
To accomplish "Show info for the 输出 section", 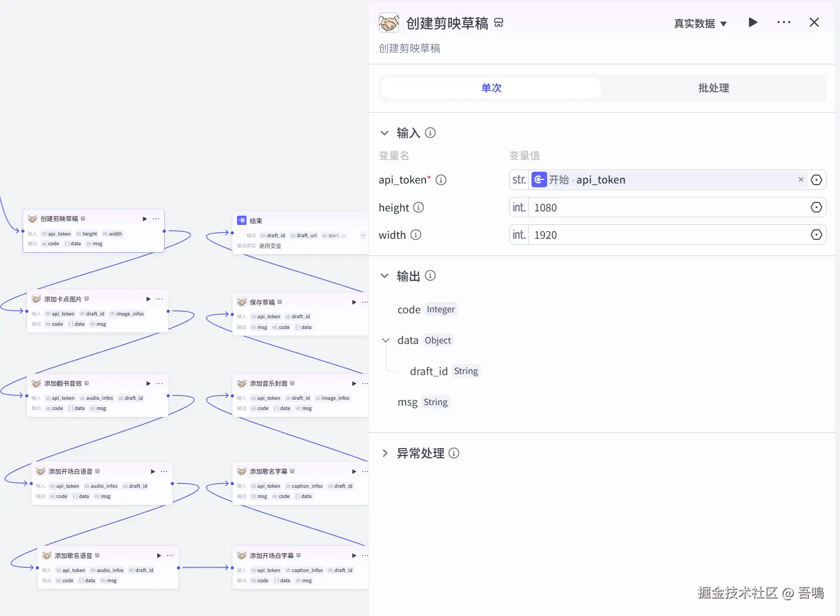I will pyautogui.click(x=430, y=276).
